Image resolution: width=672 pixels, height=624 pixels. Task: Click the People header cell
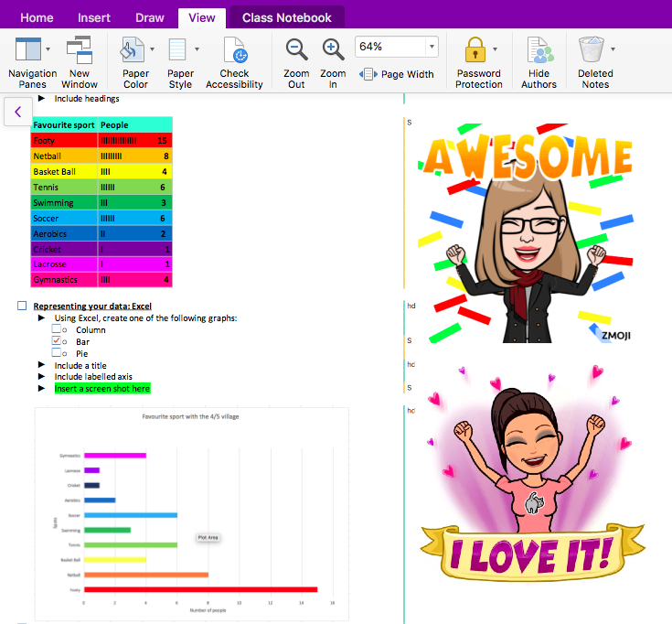pyautogui.click(x=135, y=124)
